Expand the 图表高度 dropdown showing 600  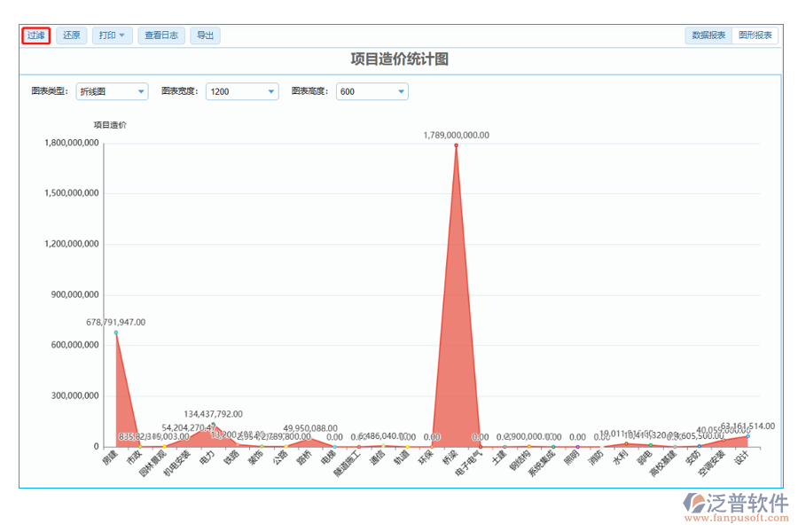pyautogui.click(x=372, y=91)
